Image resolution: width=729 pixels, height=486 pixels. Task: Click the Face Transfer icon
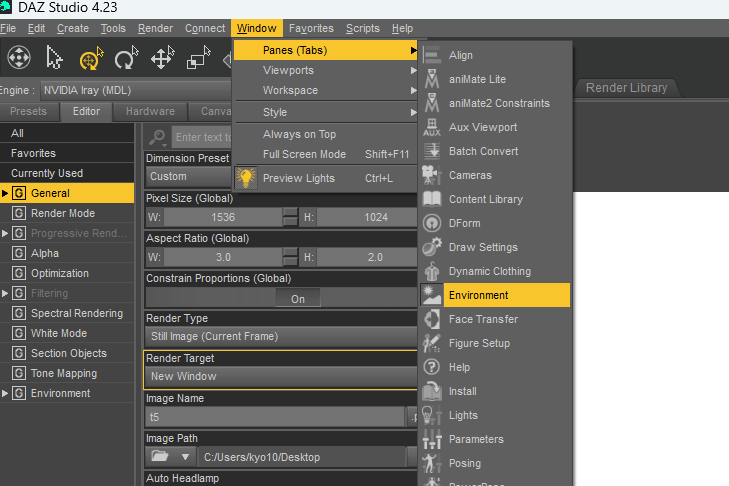(x=432, y=319)
